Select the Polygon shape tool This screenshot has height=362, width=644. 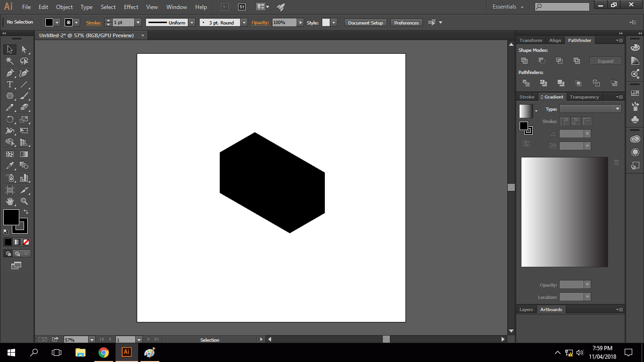(10, 96)
